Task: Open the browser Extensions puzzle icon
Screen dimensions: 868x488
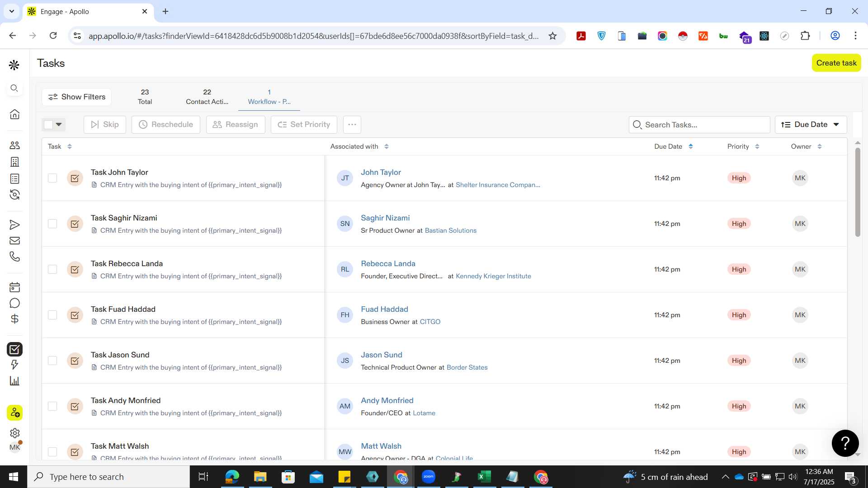Action: [x=805, y=36]
